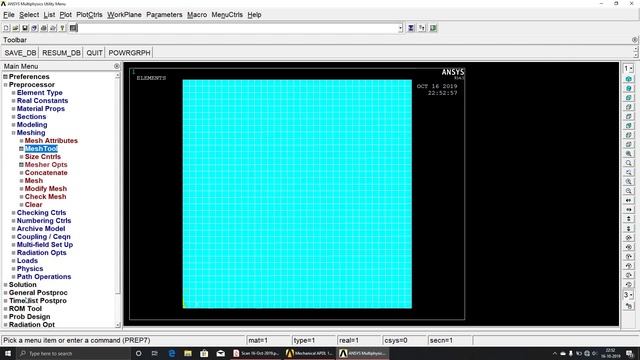640x360 pixels.
Task: Open MeshTool in the Meshing tree
Action: pos(41,149)
